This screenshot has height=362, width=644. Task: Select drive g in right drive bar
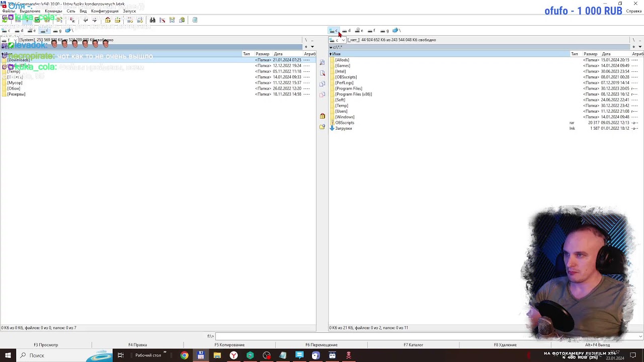384,31
